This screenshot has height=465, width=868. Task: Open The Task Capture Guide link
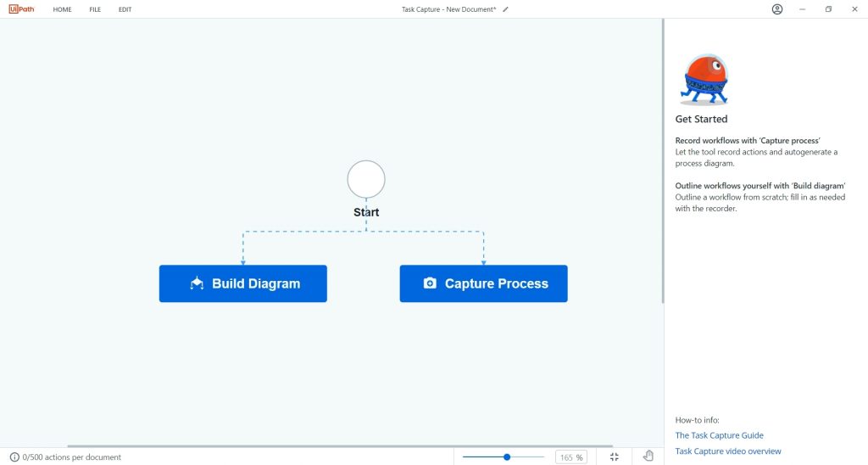719,435
